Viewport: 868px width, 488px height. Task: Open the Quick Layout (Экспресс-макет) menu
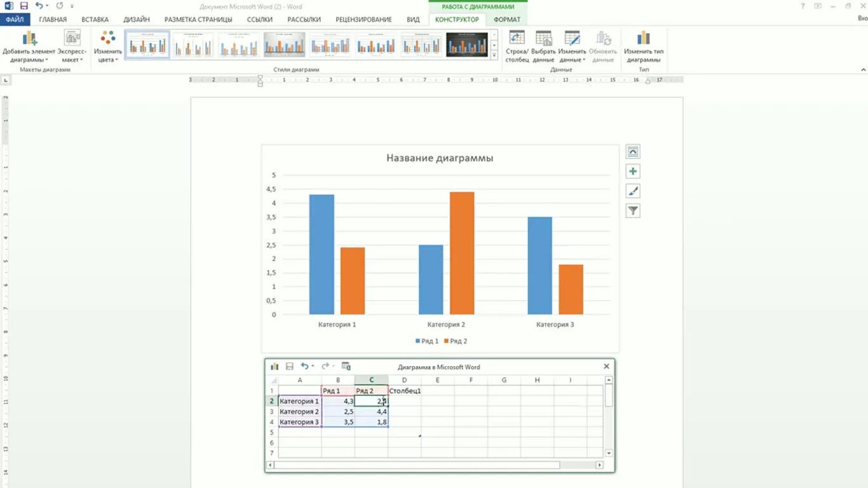pyautogui.click(x=72, y=46)
